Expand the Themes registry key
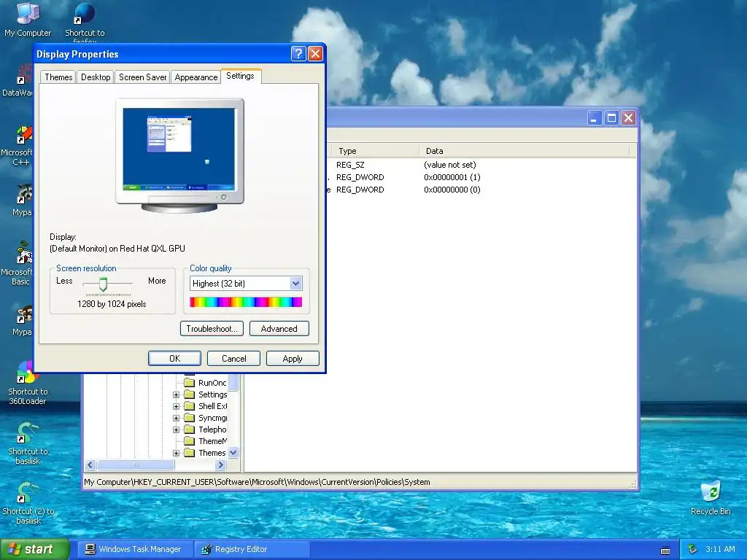 click(x=177, y=453)
